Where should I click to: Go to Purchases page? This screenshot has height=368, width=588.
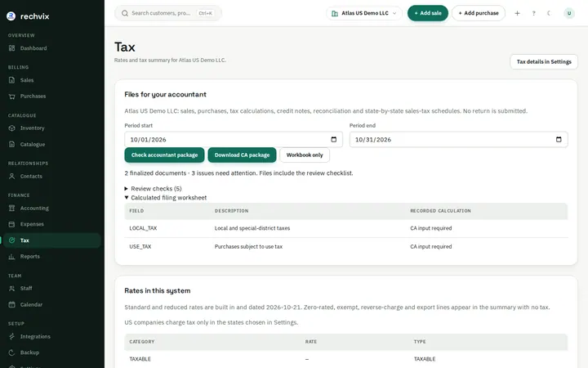(x=51, y=96)
